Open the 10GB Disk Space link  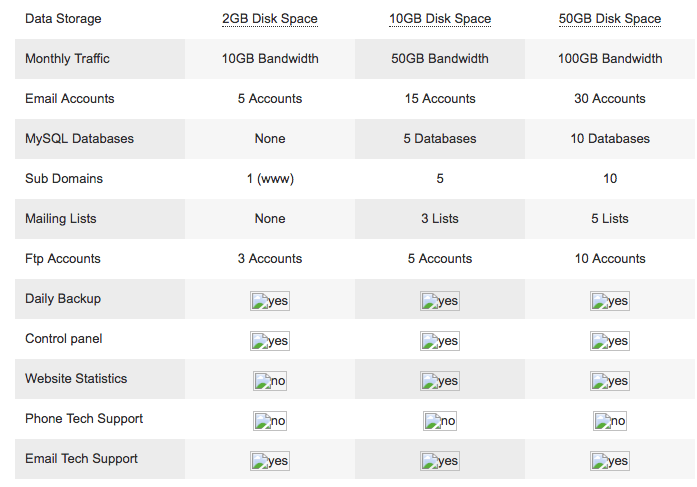(x=440, y=19)
